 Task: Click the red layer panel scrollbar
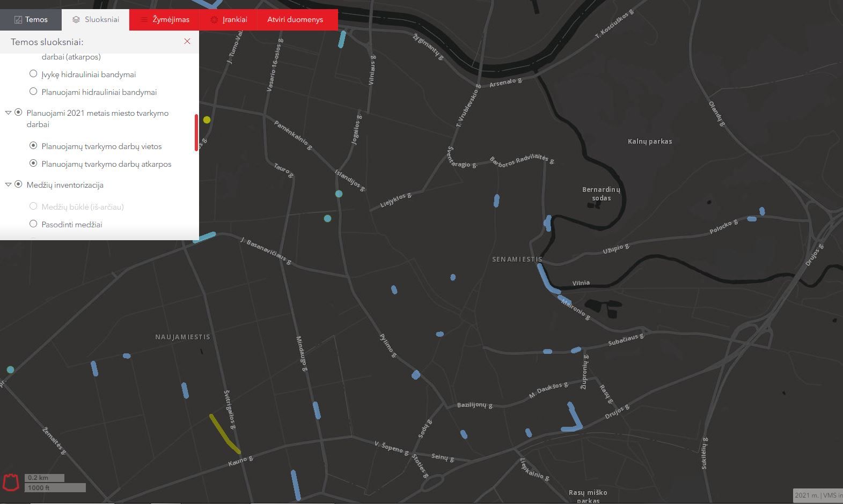tap(196, 132)
